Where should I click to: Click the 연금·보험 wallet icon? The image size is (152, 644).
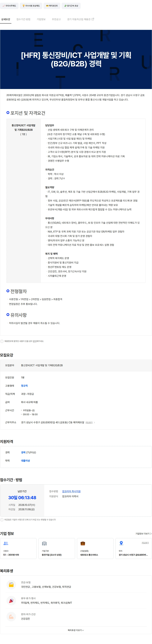[x=11, y=585]
